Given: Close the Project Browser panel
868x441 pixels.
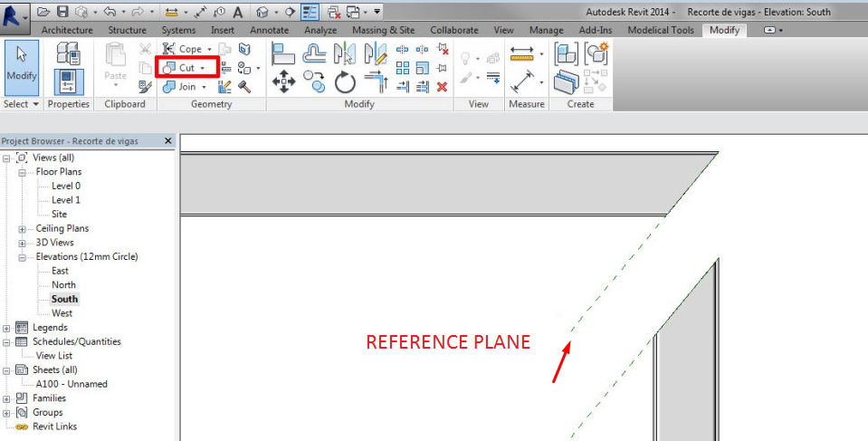Looking at the screenshot, I should click(x=168, y=140).
